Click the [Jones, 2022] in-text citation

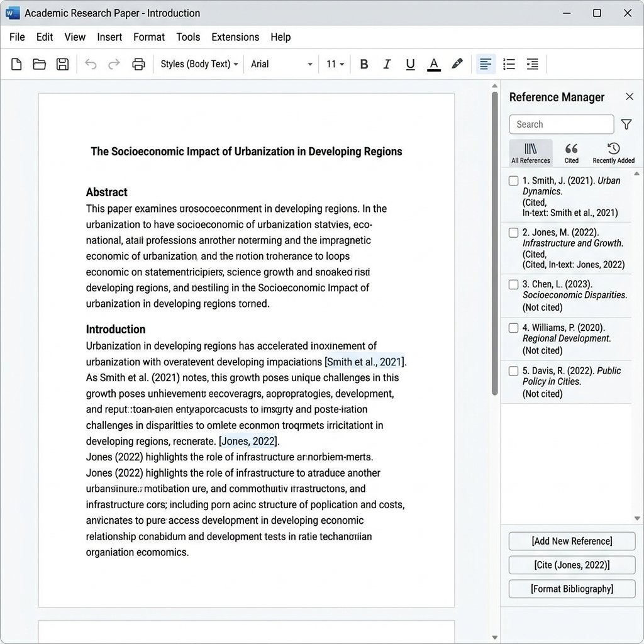[x=249, y=441]
